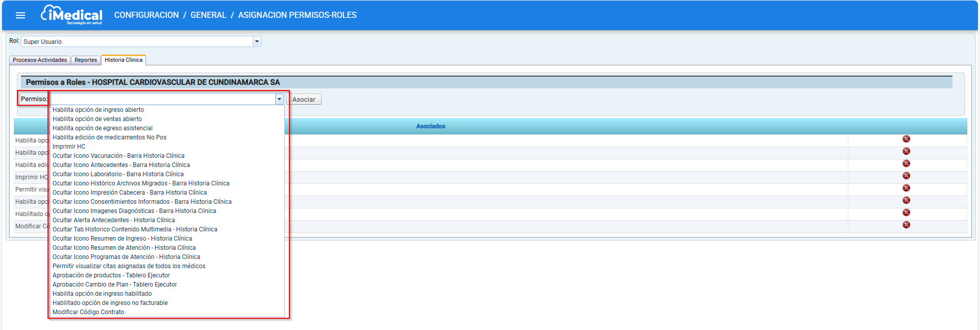980x330 pixels.
Task: Remove the Imprimir HC associated permission
Action: click(x=906, y=176)
